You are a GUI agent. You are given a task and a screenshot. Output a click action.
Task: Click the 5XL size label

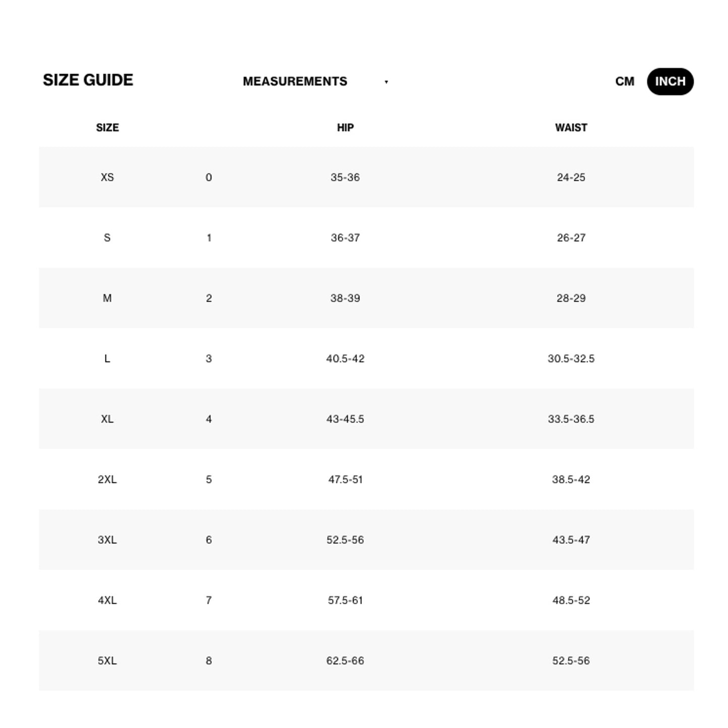pos(107,661)
